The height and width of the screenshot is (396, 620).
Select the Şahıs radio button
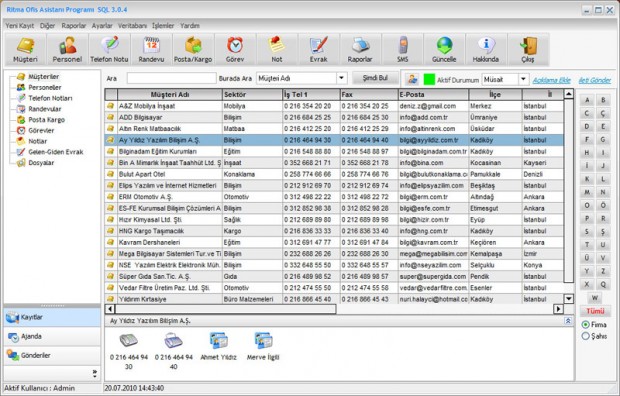tap(586, 336)
